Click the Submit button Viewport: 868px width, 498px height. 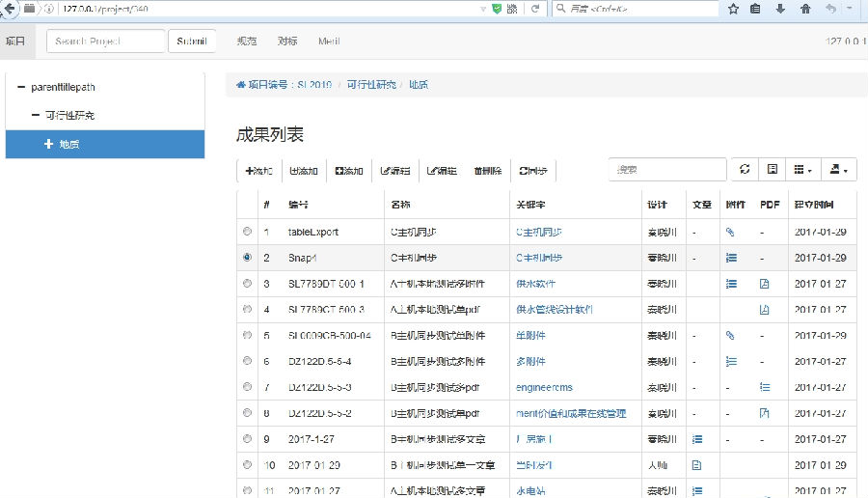click(x=192, y=41)
